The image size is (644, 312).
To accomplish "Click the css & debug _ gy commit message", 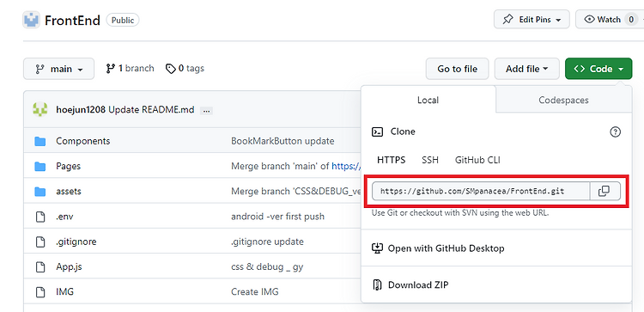I will (x=267, y=266).
